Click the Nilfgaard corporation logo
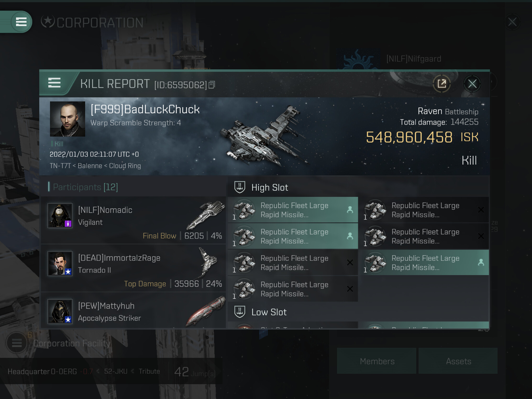 tap(358, 59)
